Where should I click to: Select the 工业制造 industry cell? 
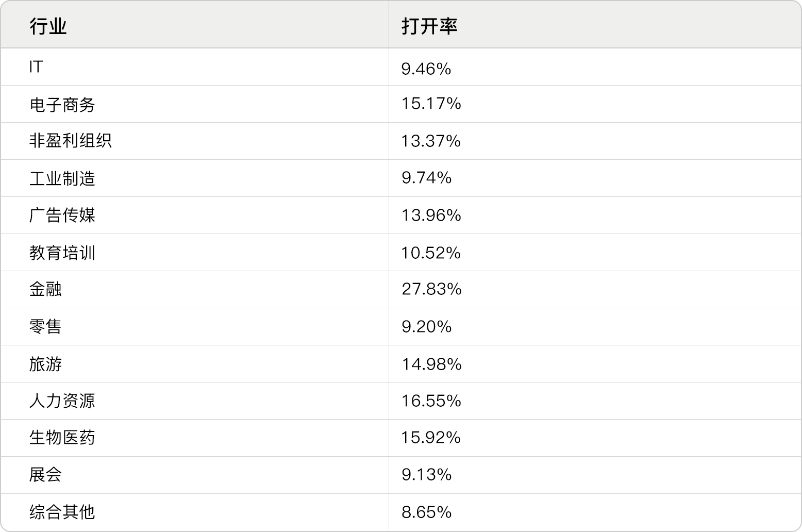62,178
